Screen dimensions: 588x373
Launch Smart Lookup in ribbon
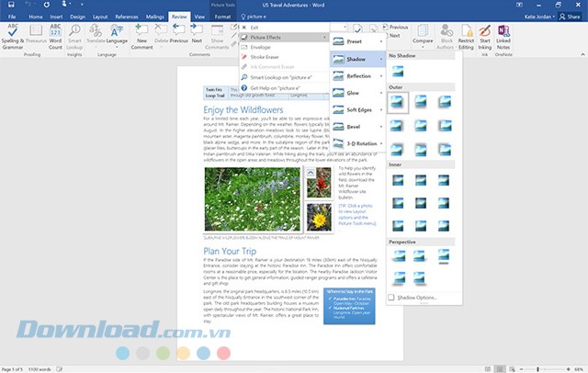click(x=74, y=37)
